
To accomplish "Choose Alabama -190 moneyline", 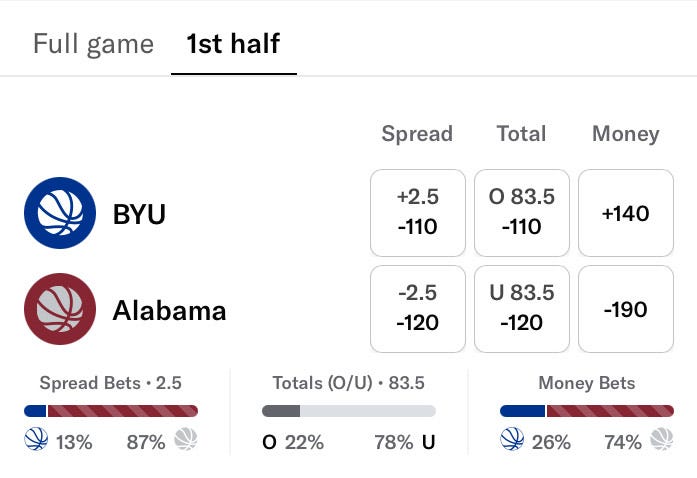I will (x=626, y=309).
